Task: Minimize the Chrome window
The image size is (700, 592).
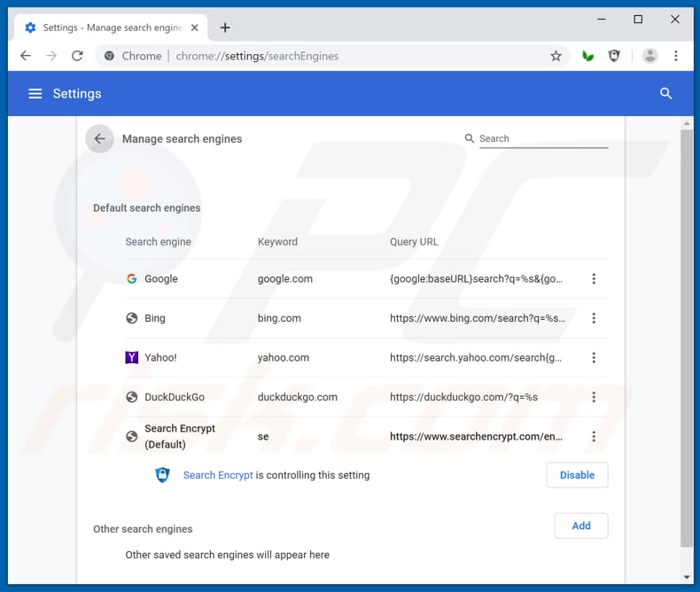Action: tap(602, 19)
